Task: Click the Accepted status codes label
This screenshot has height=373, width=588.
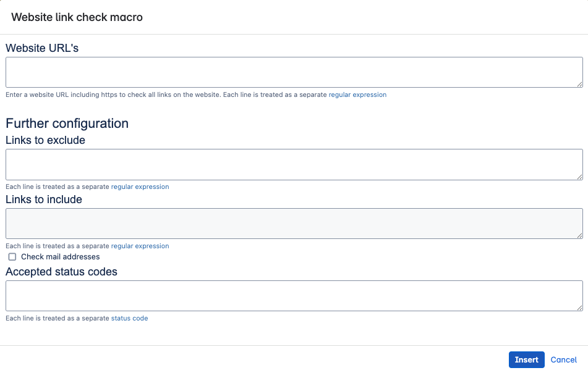Action: click(61, 272)
